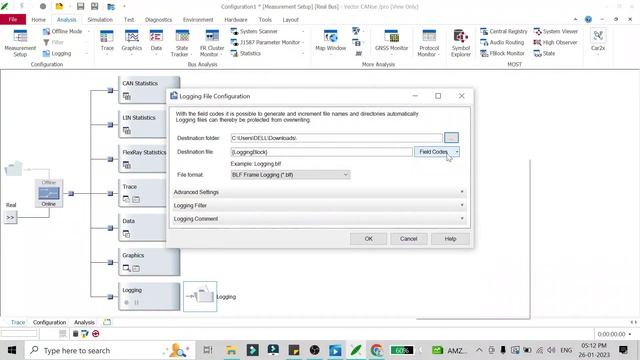Open the Graphics window from ribbon

tap(131, 40)
